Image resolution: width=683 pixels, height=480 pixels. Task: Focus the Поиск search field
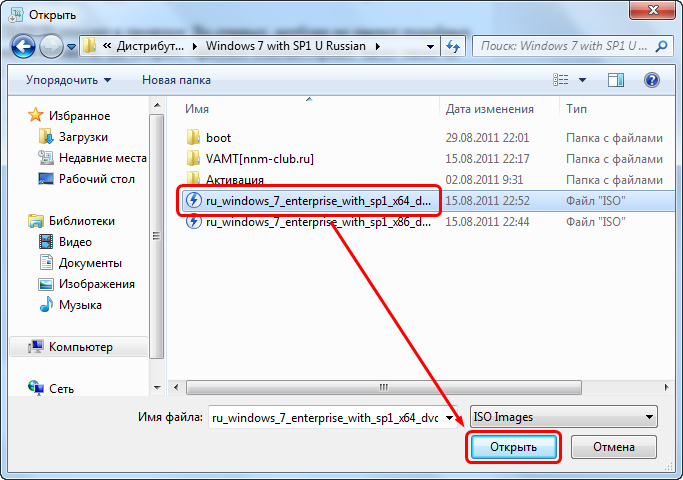565,46
